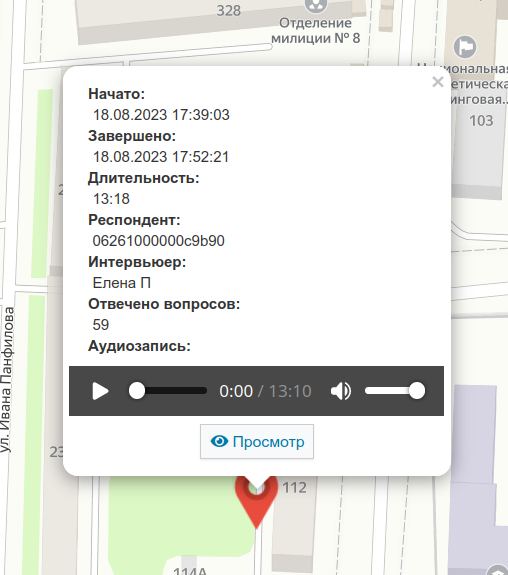
Task: Select end timestamp 18.08.2023 17:52:21
Action: coord(161,157)
